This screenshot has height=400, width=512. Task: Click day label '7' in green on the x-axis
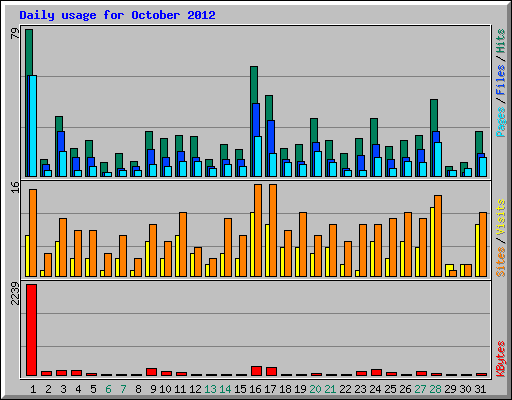click(x=123, y=389)
